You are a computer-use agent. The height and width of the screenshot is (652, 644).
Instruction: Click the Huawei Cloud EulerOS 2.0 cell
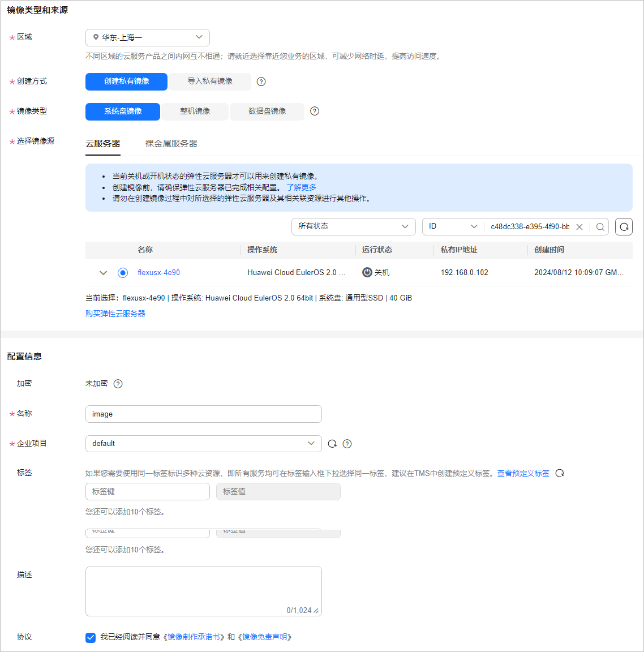[297, 273]
